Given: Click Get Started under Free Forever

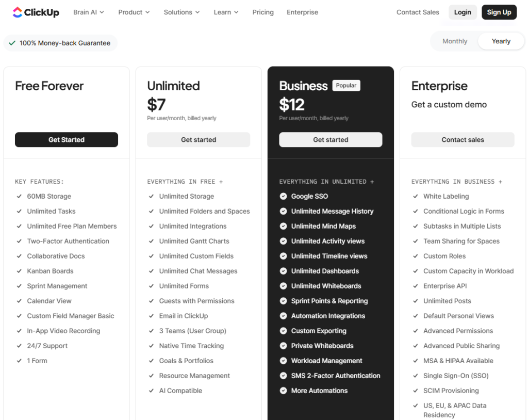Looking at the screenshot, I should coord(67,140).
